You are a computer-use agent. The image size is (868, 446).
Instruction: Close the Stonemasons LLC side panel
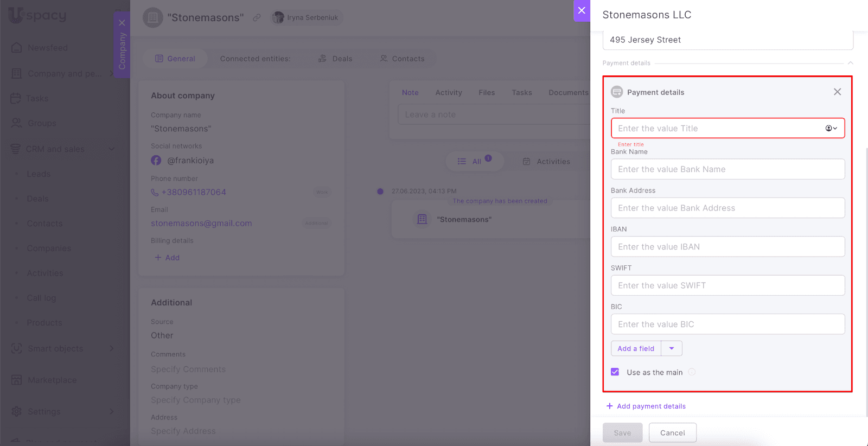point(582,11)
